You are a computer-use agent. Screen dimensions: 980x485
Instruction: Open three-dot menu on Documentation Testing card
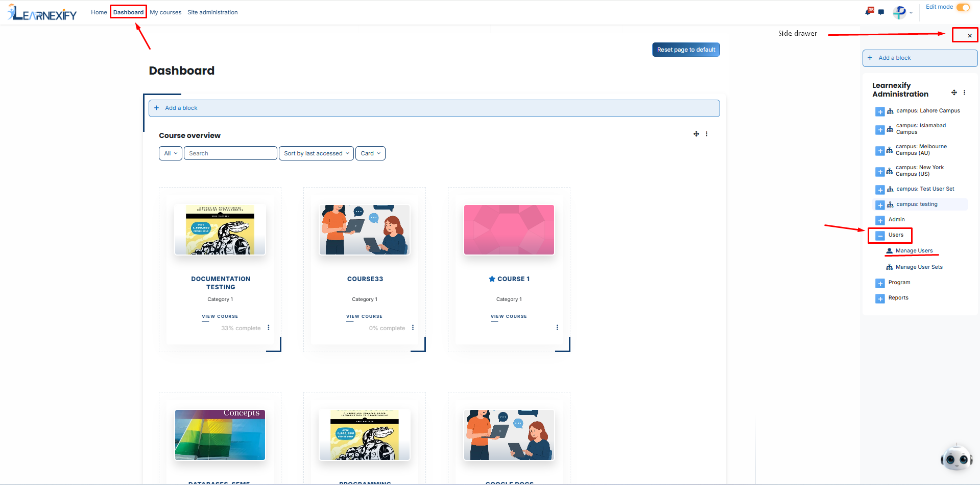point(268,328)
